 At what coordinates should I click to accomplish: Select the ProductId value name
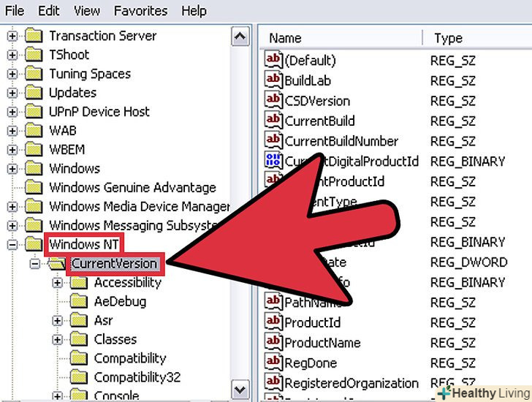313,322
